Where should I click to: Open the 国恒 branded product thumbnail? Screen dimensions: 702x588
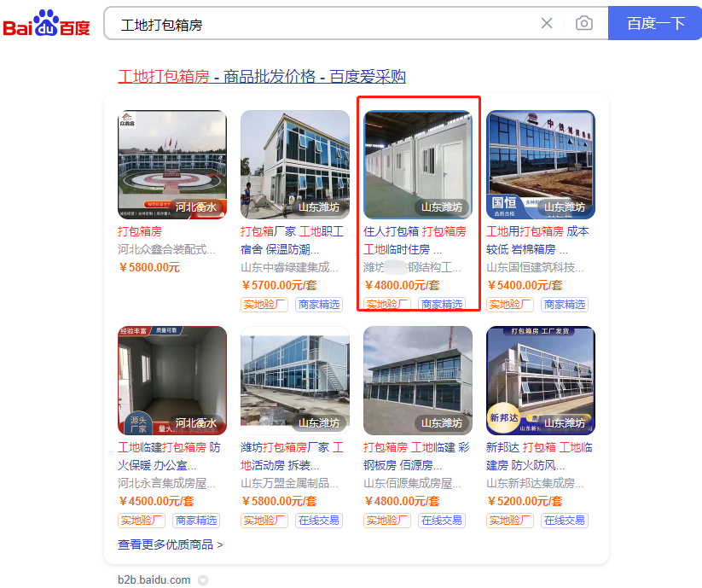(541, 165)
